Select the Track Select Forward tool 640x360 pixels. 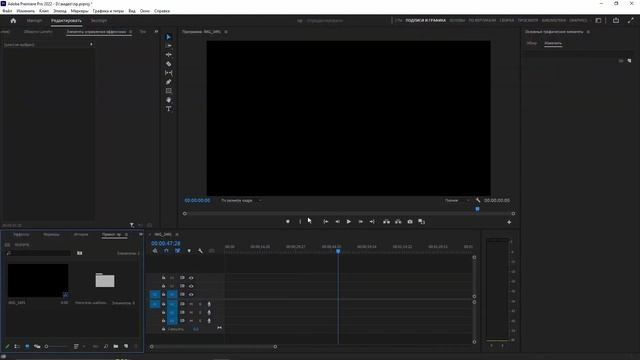169,46
